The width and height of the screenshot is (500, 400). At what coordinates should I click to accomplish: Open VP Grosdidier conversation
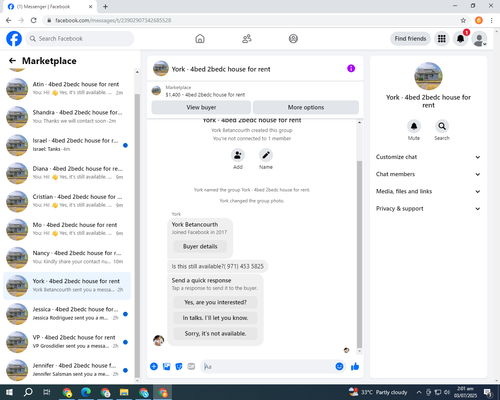coord(67,342)
